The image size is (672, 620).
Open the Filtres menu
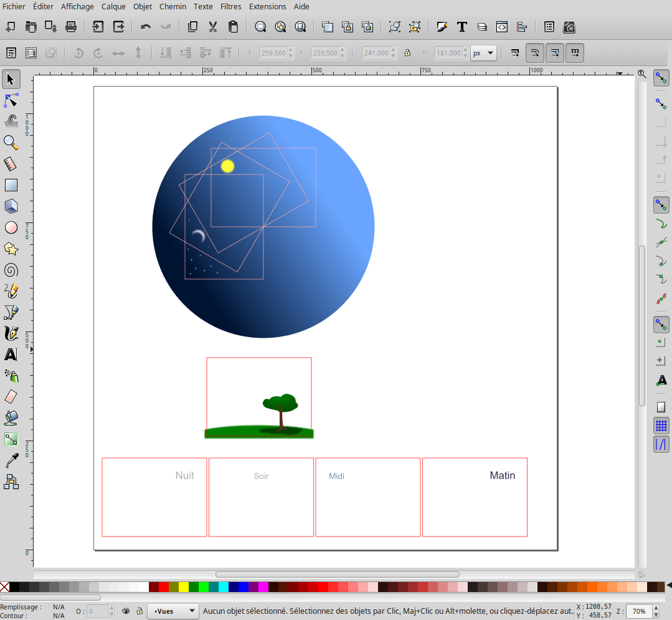tap(229, 7)
